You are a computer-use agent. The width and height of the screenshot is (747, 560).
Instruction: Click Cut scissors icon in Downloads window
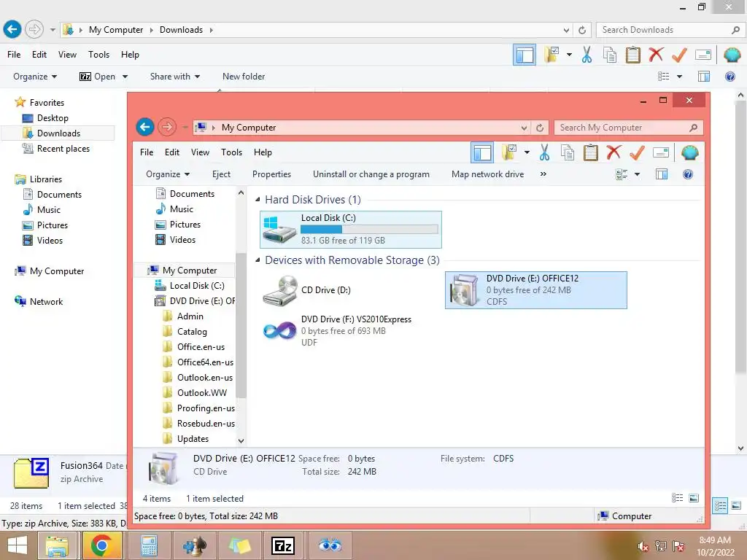point(587,54)
